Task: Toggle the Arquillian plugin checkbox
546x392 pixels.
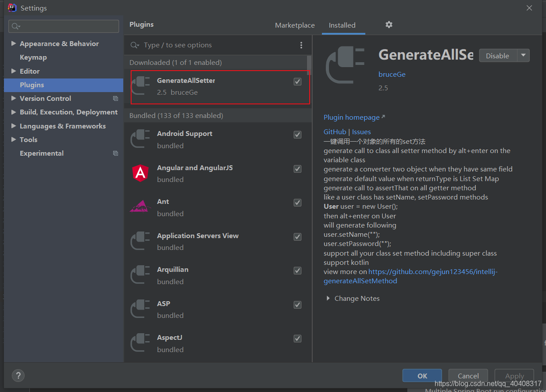Action: (297, 271)
